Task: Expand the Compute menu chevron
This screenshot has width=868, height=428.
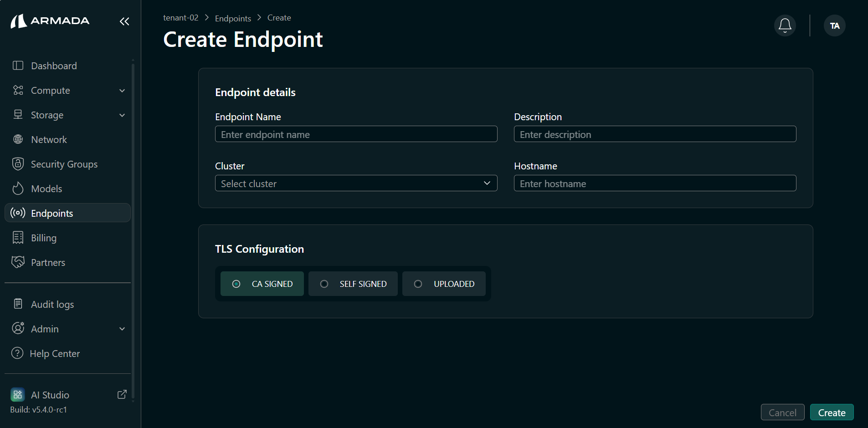Action: tap(122, 91)
